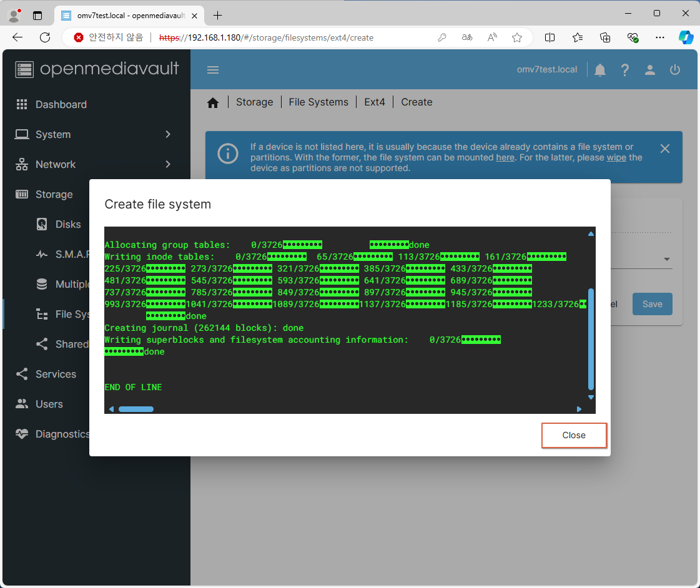Viewport: 700px width, 588px height.
Task: Toggle the hamburger navigation menu
Action: pyautogui.click(x=213, y=69)
